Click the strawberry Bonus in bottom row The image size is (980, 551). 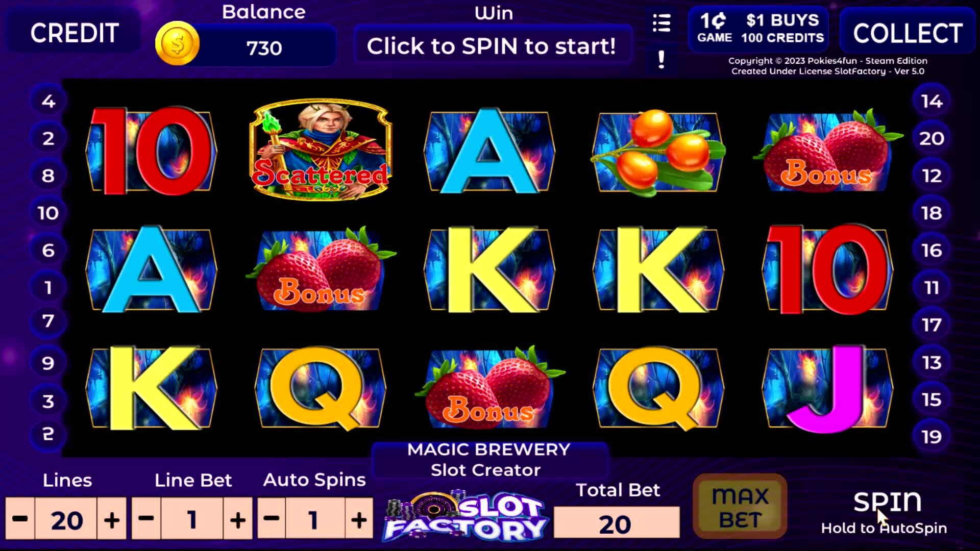tap(489, 388)
